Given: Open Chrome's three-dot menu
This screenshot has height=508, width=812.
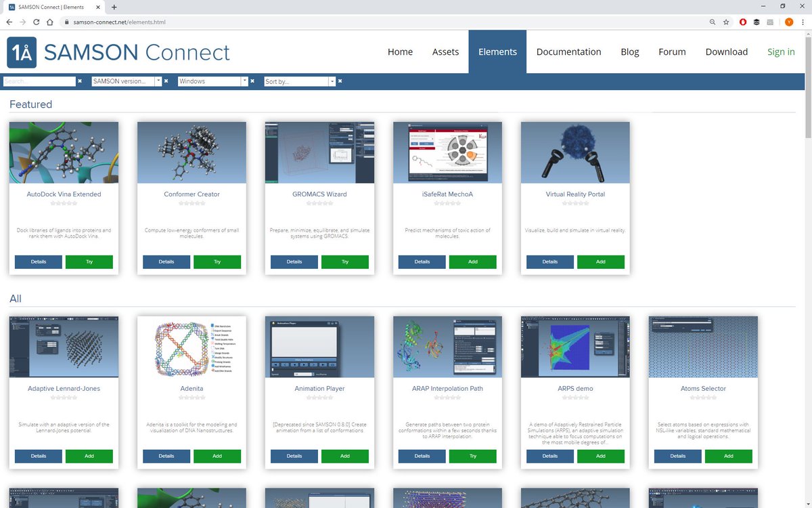Looking at the screenshot, I should pos(803,22).
